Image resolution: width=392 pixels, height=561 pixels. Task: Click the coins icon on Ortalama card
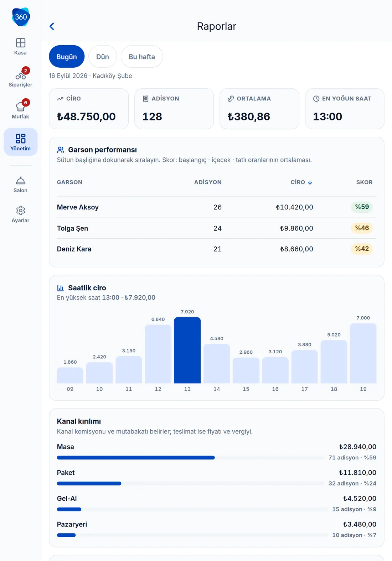coord(231,99)
